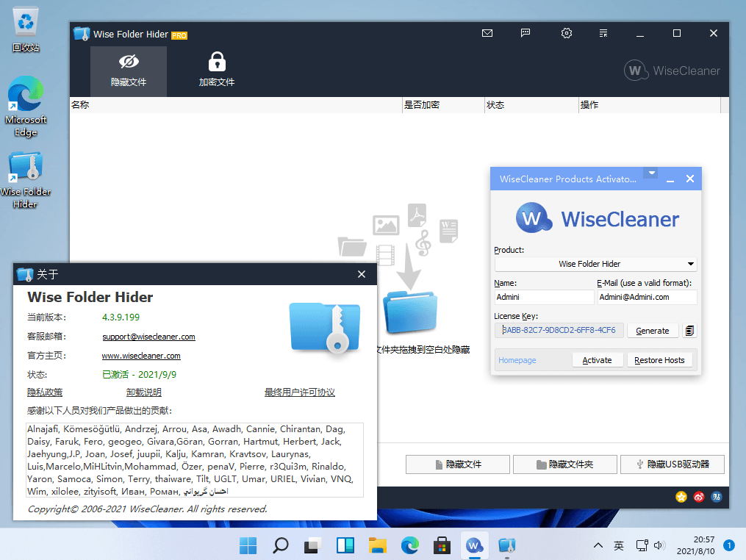Click the License Key field

tap(559, 330)
